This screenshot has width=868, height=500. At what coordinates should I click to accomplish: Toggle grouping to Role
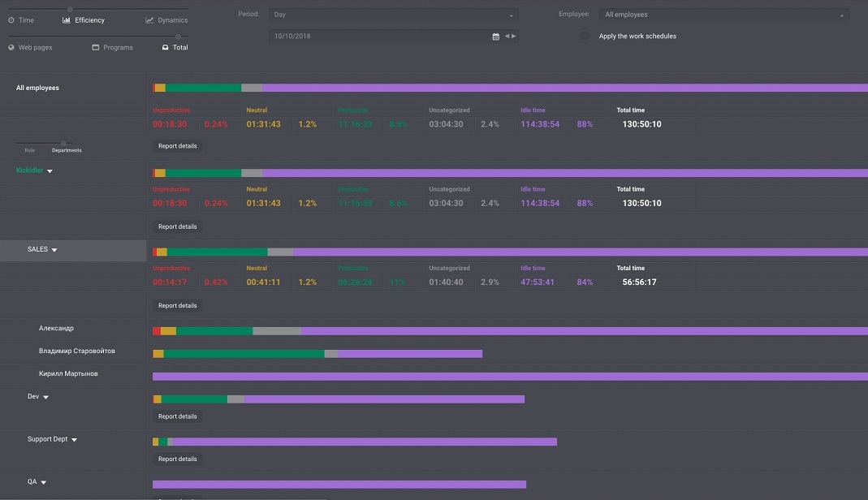[29, 150]
